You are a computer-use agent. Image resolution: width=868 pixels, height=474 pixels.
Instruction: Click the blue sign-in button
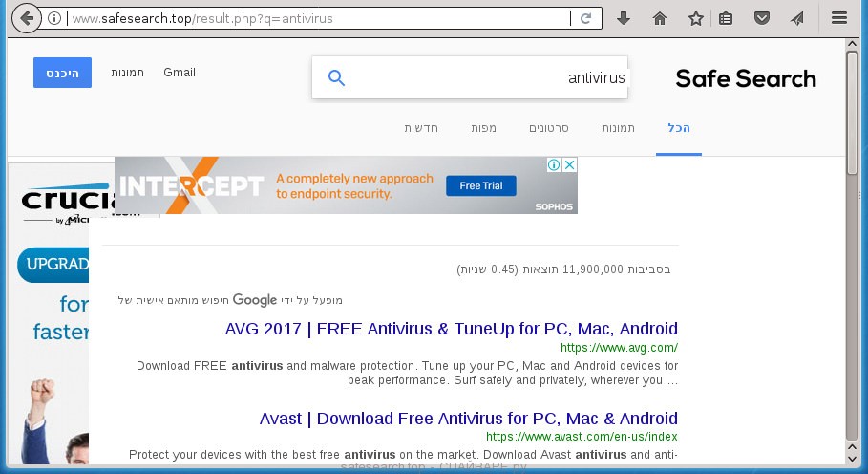coord(63,73)
